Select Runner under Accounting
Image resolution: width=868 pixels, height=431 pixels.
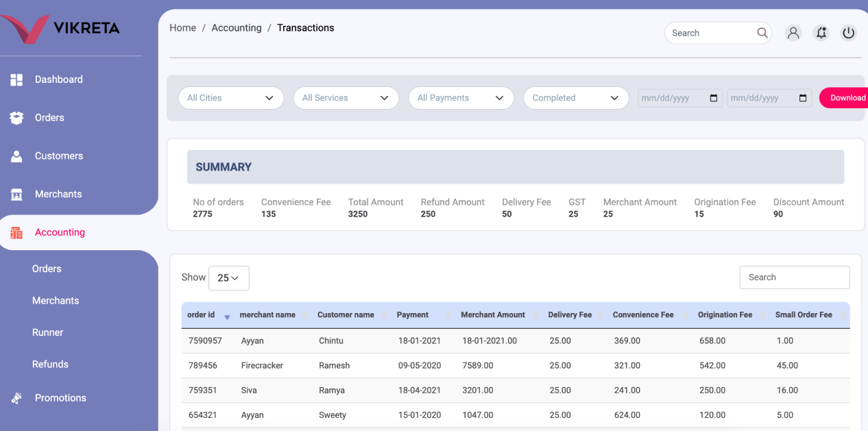(x=47, y=332)
